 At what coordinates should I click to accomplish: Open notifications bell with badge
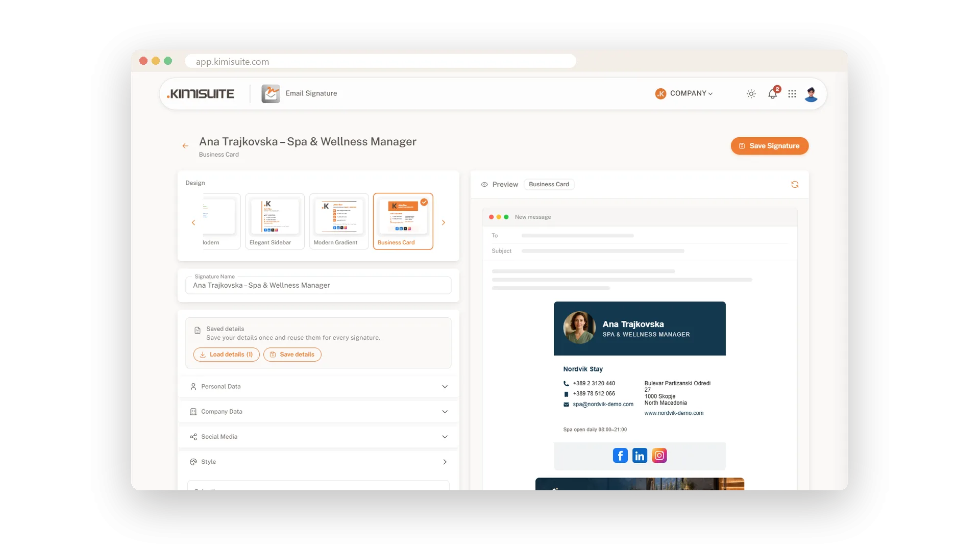click(x=773, y=93)
